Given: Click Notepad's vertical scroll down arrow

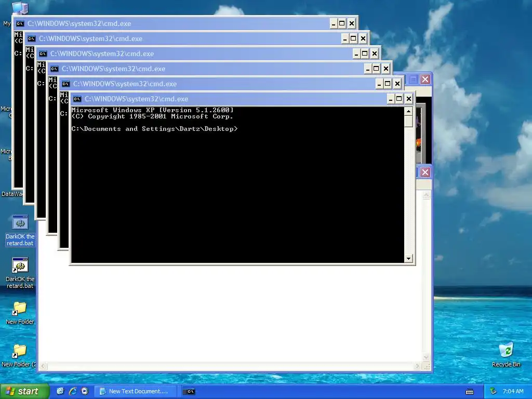Looking at the screenshot, I should 427,357.
